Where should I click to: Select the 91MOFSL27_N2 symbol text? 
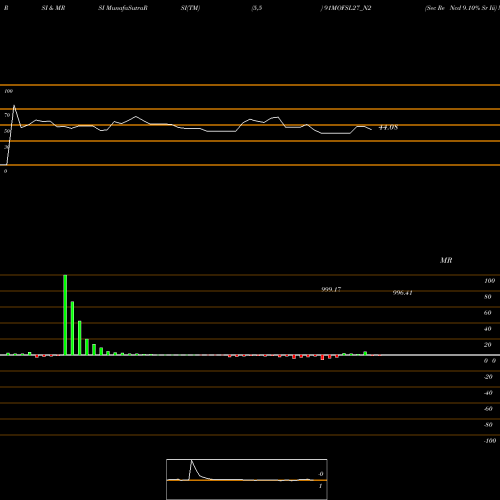tap(347, 8)
